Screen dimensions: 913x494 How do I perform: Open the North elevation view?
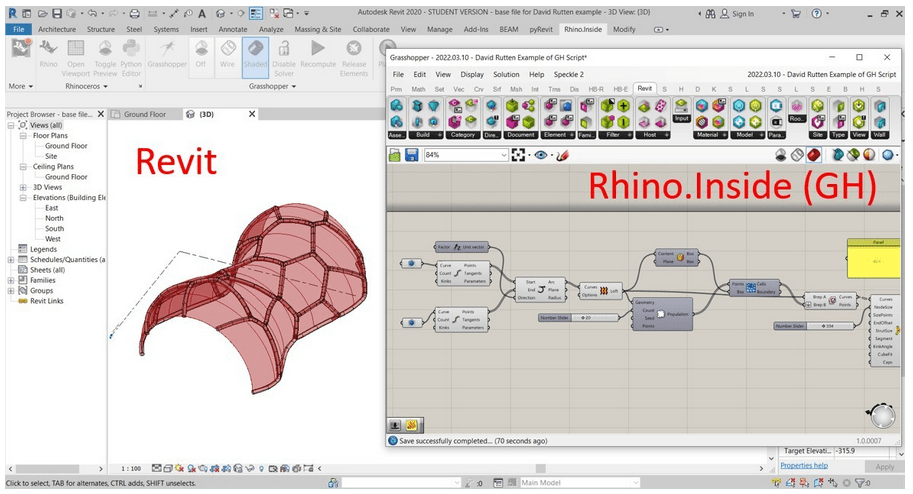pos(54,218)
